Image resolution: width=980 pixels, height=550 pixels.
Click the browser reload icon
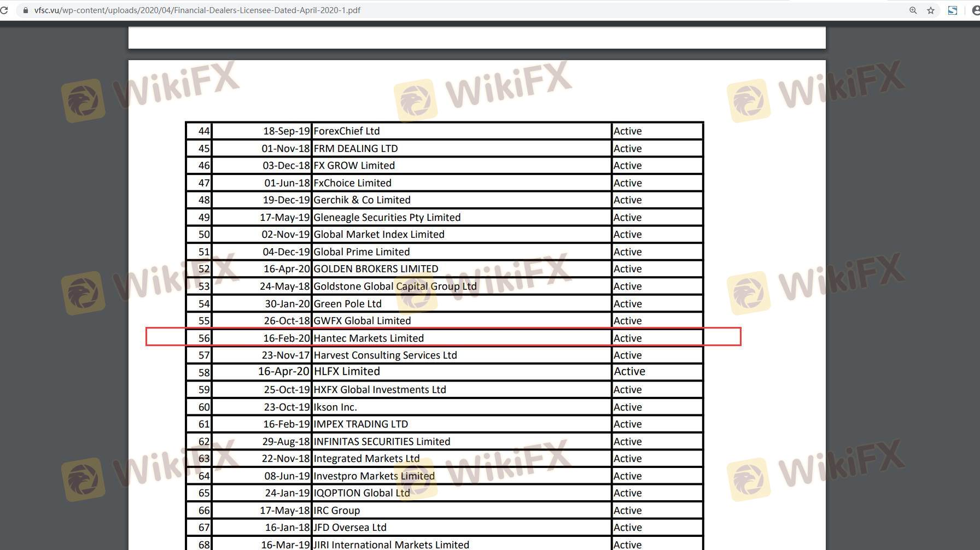click(3, 10)
